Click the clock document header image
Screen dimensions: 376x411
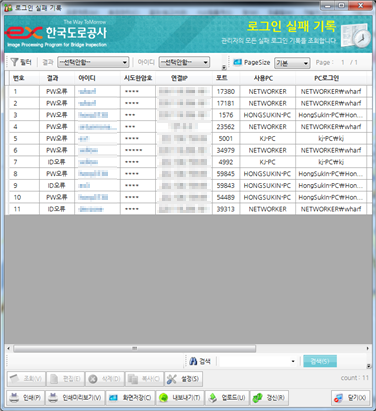pos(356,36)
